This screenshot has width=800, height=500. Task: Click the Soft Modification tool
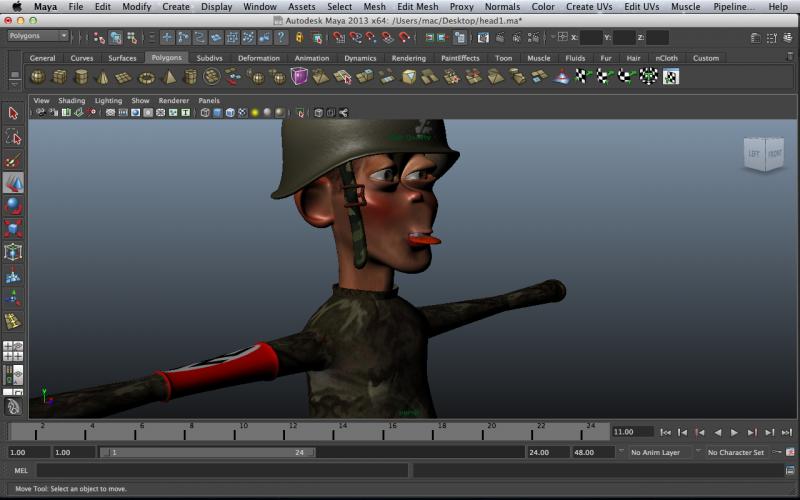tap(13, 275)
